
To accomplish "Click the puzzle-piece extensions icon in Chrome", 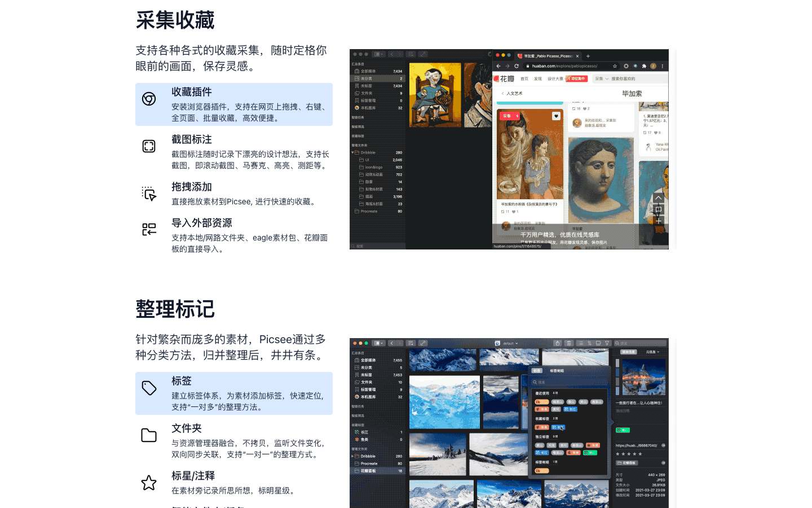I will (x=644, y=66).
